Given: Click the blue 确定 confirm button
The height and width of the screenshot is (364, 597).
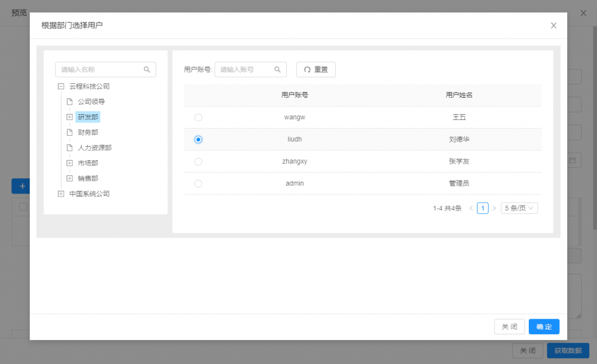Looking at the screenshot, I should point(543,327).
